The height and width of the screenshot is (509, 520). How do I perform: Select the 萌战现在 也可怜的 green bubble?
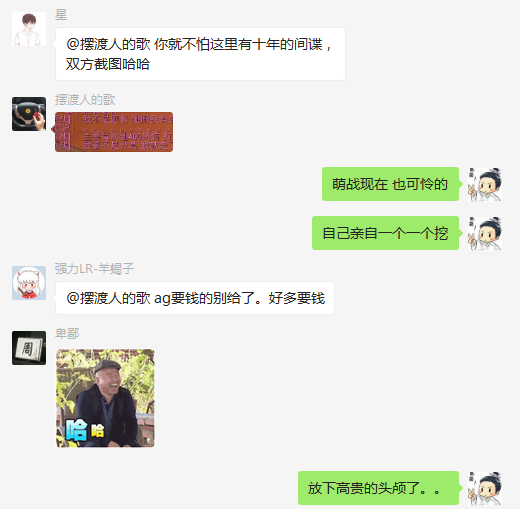pyautogui.click(x=390, y=184)
